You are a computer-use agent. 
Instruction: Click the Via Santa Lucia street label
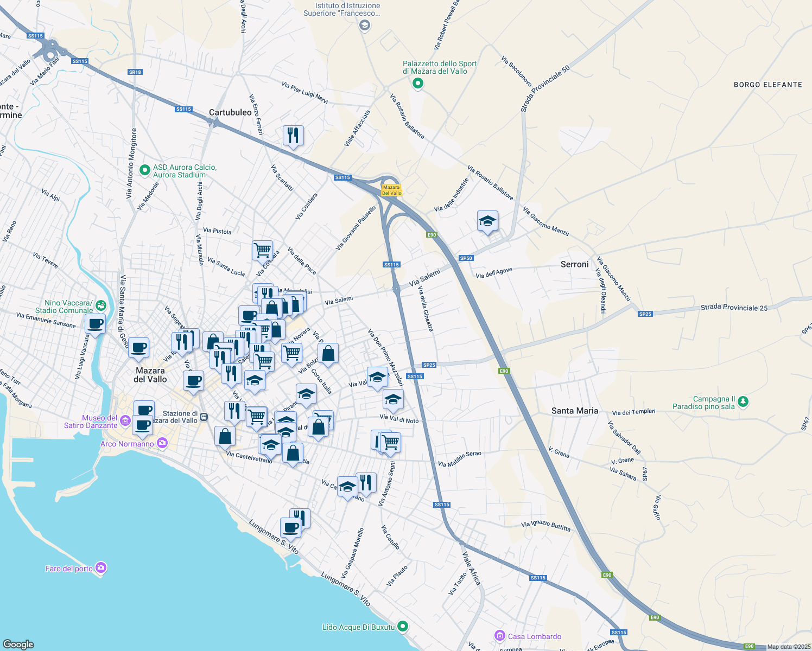[226, 266]
